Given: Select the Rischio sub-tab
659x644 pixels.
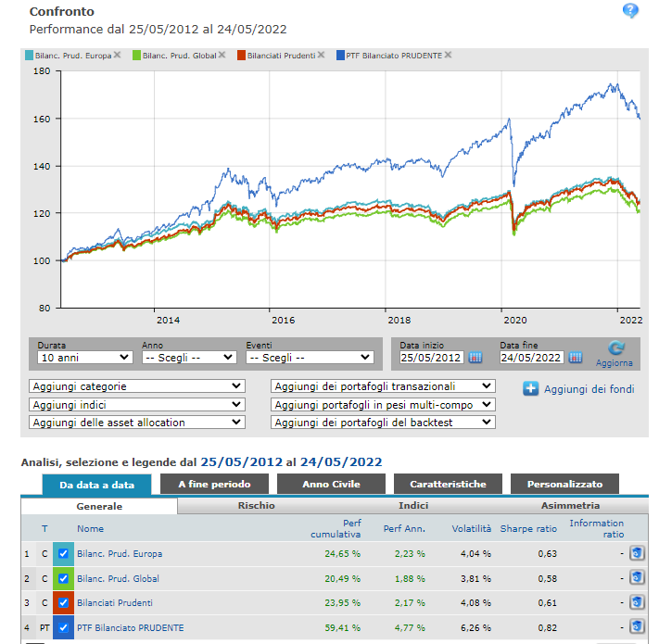Looking at the screenshot, I should tap(257, 505).
